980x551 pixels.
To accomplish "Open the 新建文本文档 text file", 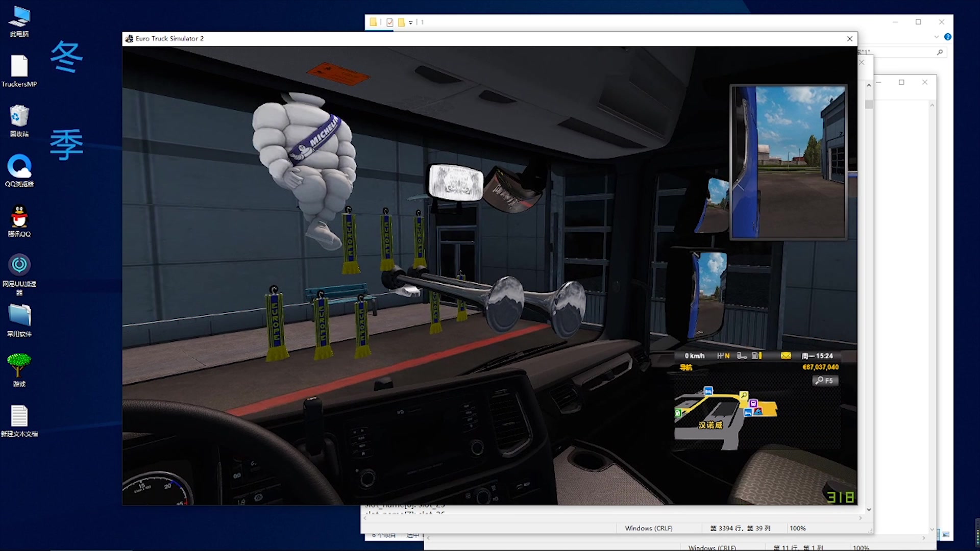I will point(19,421).
